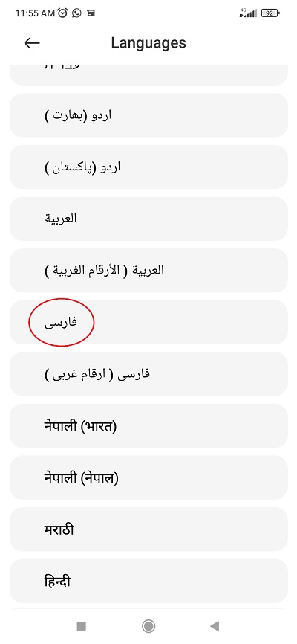Tap the alarm clock status icon
This screenshot has width=297, height=644.
click(63, 13)
